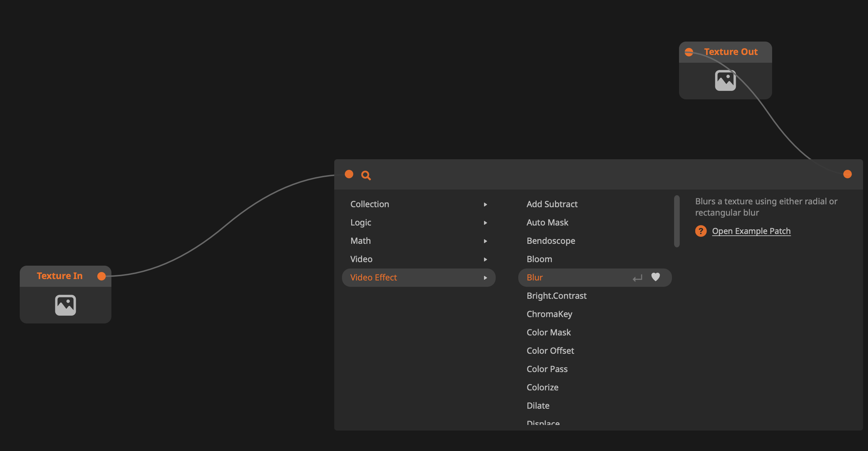The height and width of the screenshot is (451, 868).
Task: Open Example Patch for Blur
Action: tap(751, 231)
